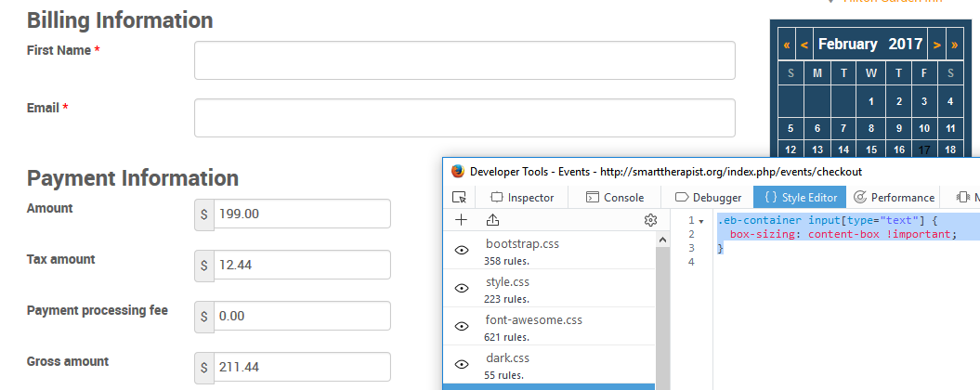Select February 10 in the calendar
Image resolution: width=980 pixels, height=390 pixels.
pos(924,128)
